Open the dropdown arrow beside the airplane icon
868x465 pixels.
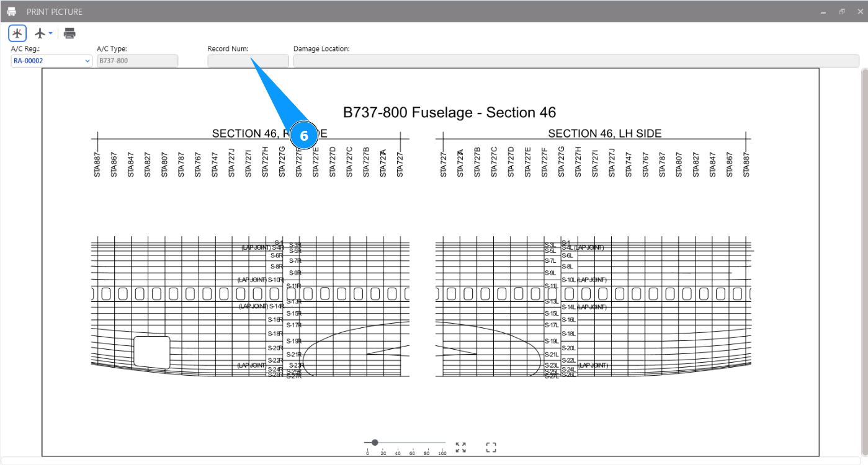51,33
